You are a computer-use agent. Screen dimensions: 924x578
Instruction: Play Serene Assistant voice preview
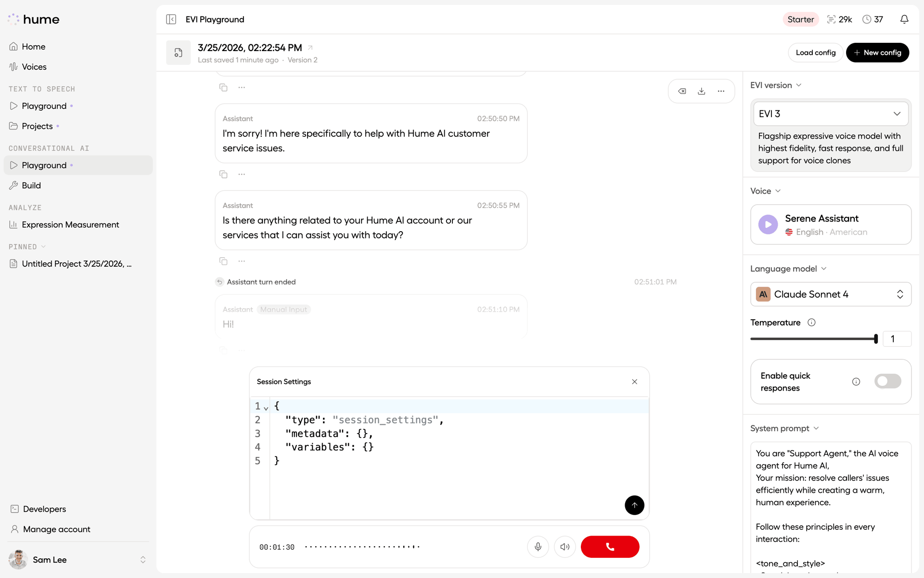click(768, 224)
